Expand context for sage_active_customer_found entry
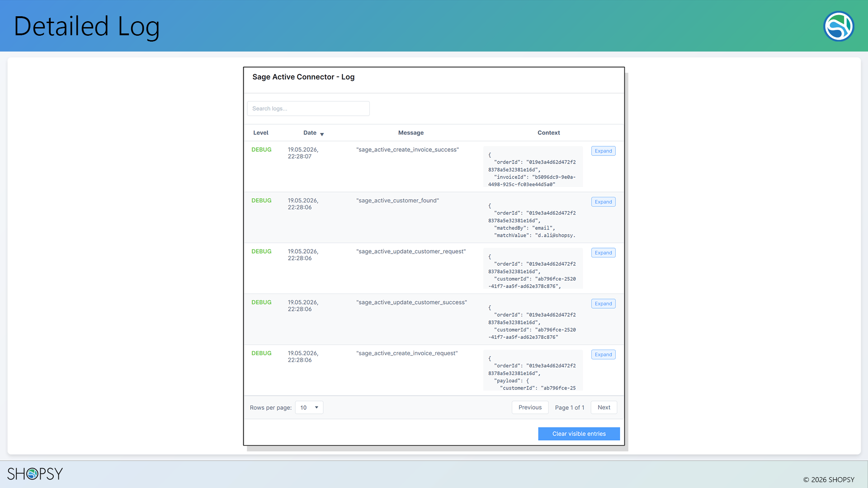 coord(603,202)
